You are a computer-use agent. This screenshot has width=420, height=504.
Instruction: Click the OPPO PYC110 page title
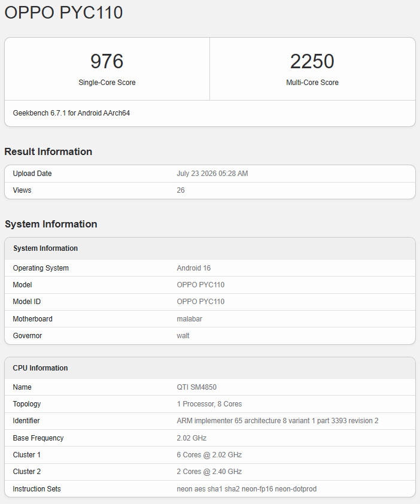tap(63, 13)
